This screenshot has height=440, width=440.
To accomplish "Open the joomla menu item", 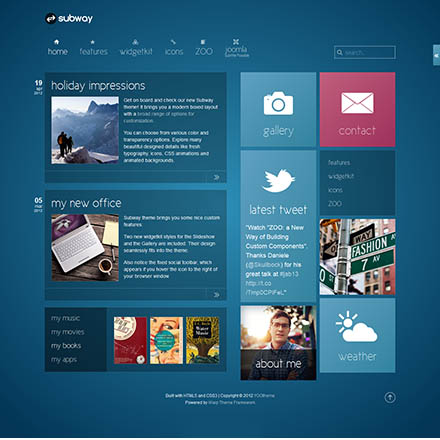I will point(236,51).
